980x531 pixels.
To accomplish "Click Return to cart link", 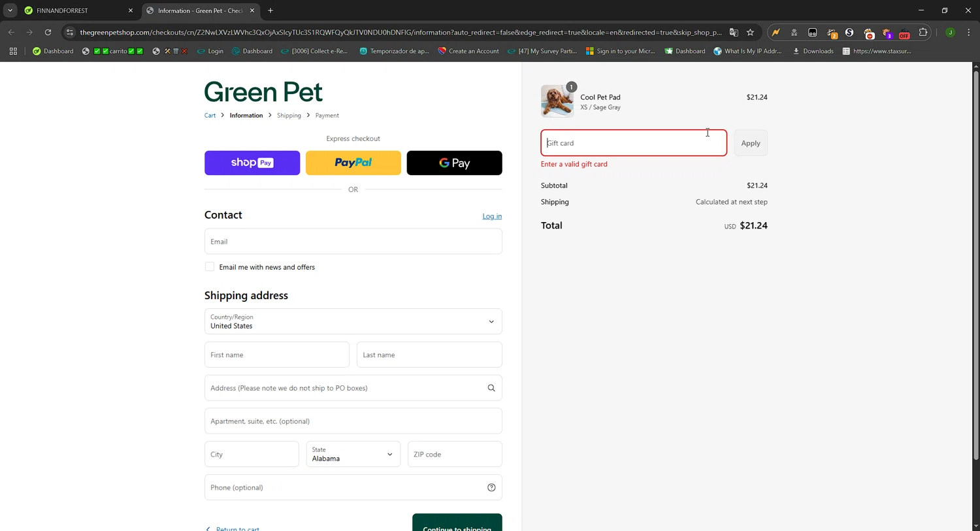I will click(232, 528).
